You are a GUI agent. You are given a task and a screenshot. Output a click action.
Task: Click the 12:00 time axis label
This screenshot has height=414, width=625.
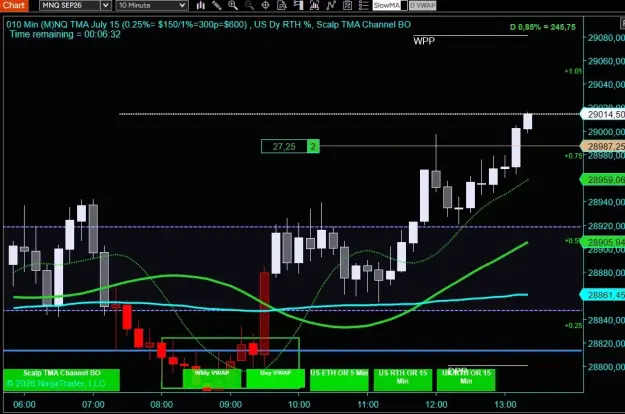coord(436,404)
